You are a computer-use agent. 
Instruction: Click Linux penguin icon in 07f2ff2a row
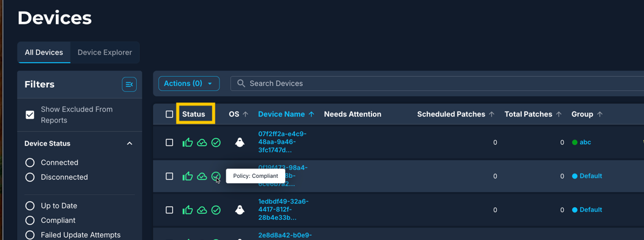click(240, 143)
